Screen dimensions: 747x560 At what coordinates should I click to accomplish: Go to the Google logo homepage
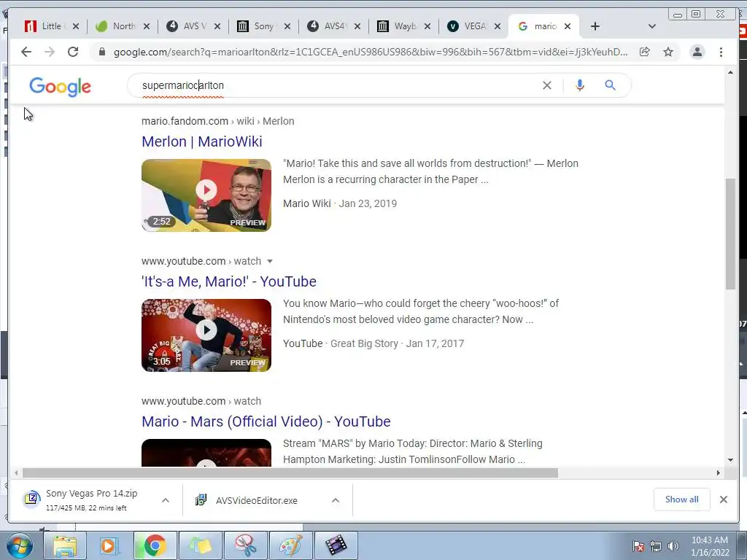(60, 87)
